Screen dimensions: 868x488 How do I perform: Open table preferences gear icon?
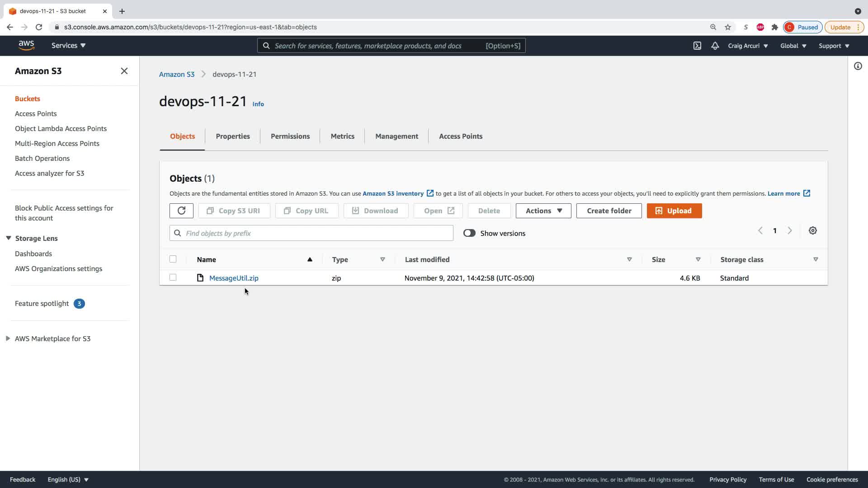[812, 231]
